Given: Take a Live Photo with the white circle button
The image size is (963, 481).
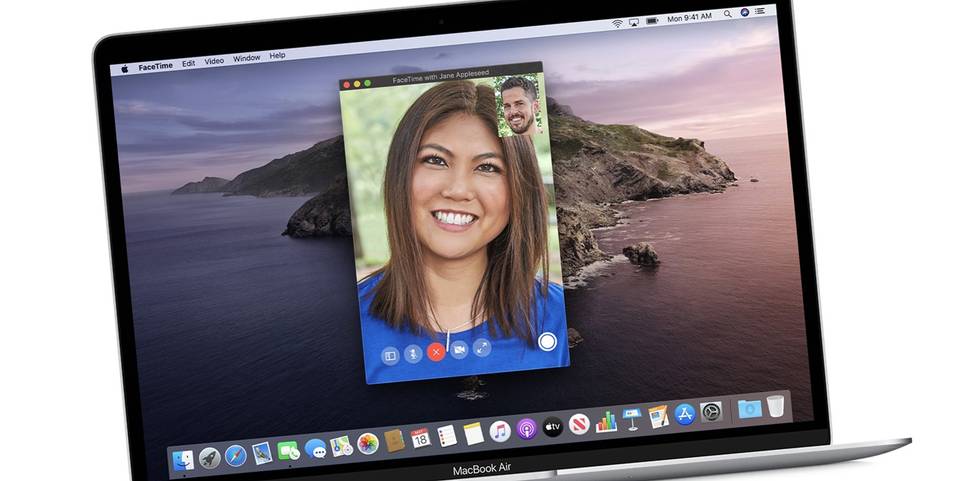Looking at the screenshot, I should pyautogui.click(x=547, y=342).
